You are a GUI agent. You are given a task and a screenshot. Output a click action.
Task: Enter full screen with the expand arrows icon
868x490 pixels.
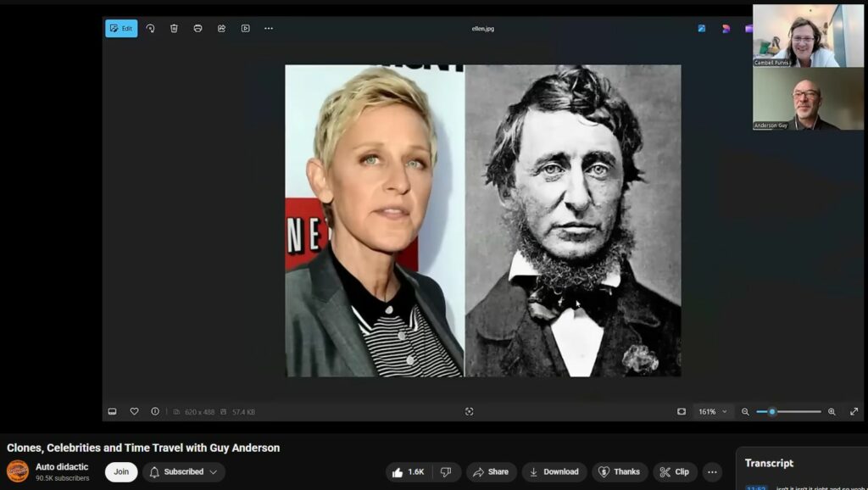pyautogui.click(x=854, y=411)
